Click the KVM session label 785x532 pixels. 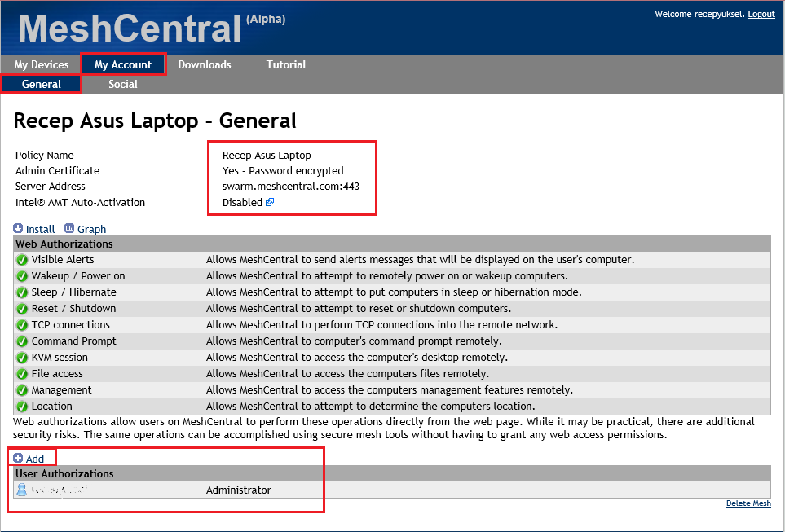coord(60,357)
